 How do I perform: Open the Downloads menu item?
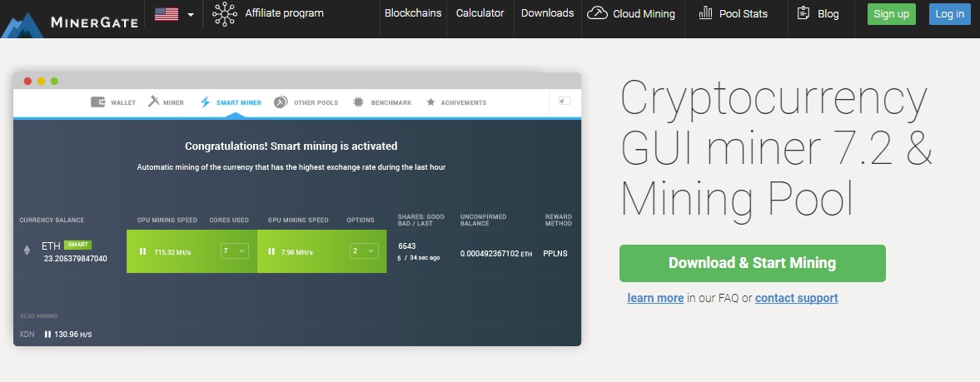pyautogui.click(x=548, y=13)
